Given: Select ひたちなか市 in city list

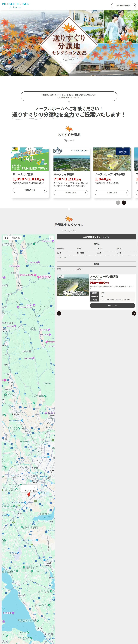Looking at the screenshot, I should click(61, 257).
